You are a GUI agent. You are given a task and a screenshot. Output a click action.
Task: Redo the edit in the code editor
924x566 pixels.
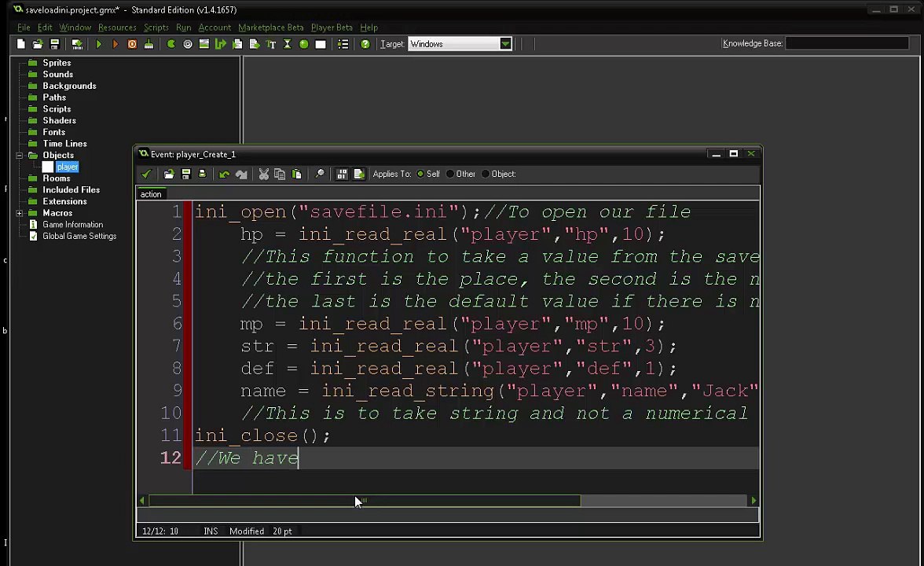pos(241,174)
